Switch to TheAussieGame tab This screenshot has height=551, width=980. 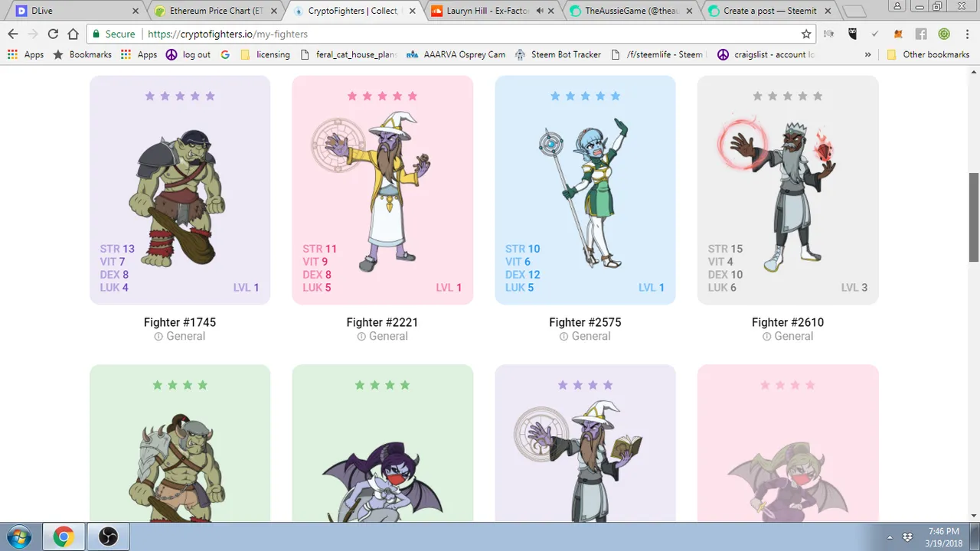pos(628,11)
